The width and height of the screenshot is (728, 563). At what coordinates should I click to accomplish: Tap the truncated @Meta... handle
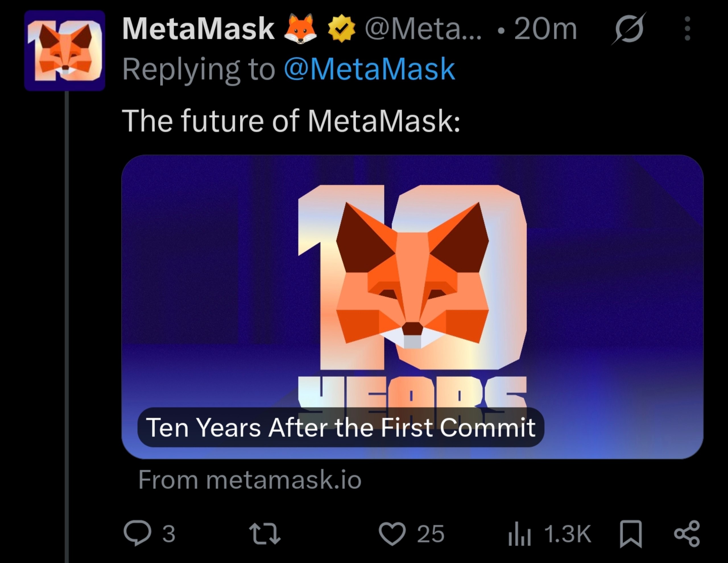423,29
